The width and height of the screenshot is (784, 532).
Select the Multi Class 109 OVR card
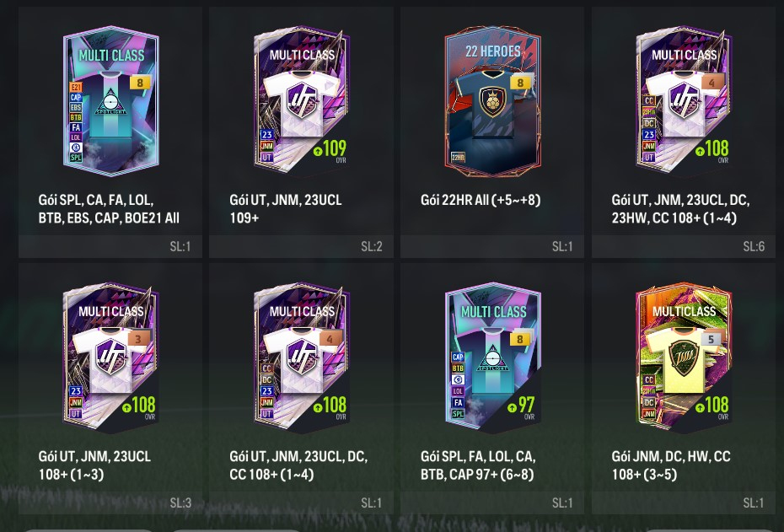click(302, 101)
